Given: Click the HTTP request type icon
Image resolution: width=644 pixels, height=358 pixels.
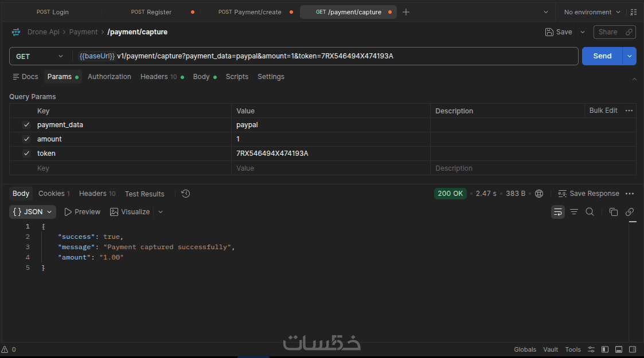Looking at the screenshot, I should 16,32.
